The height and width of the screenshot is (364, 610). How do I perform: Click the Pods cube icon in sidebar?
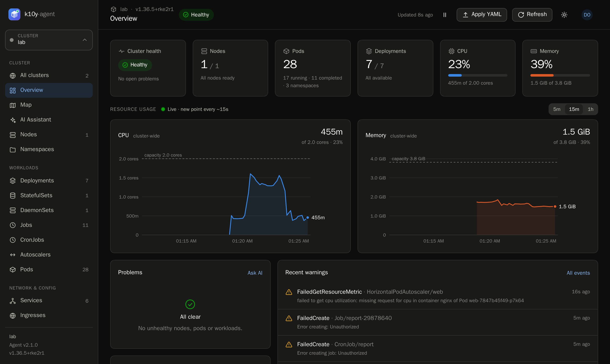[x=13, y=270]
